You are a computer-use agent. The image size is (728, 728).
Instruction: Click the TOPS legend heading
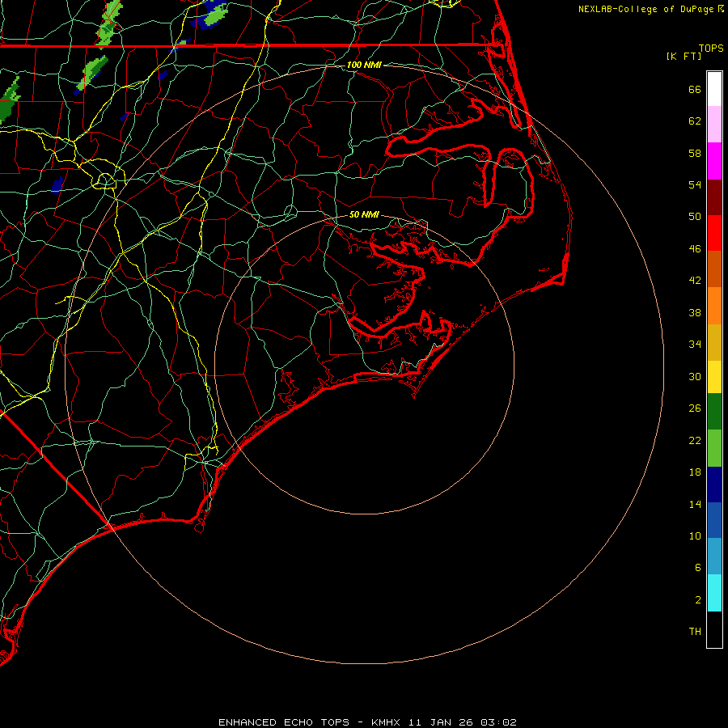pyautogui.click(x=711, y=48)
